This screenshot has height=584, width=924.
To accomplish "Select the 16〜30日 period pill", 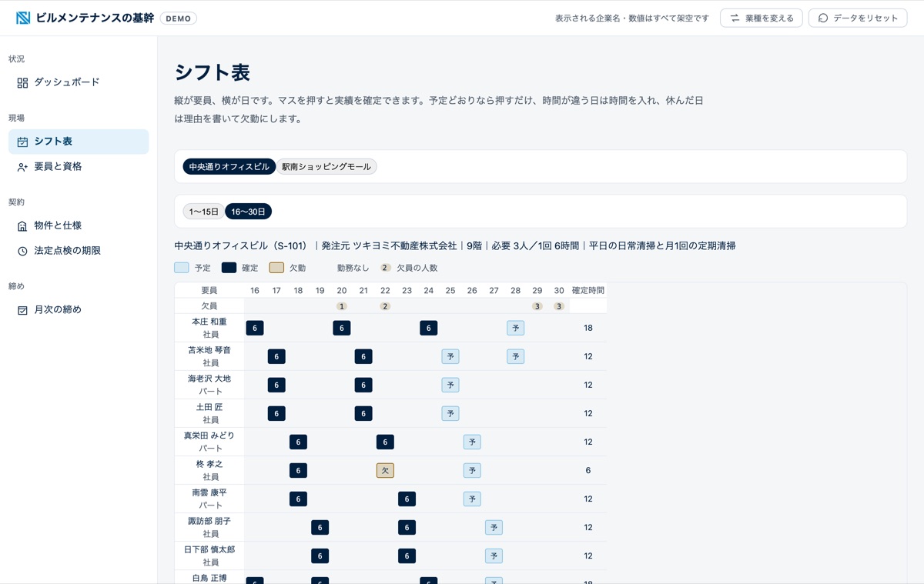I will pyautogui.click(x=248, y=212).
